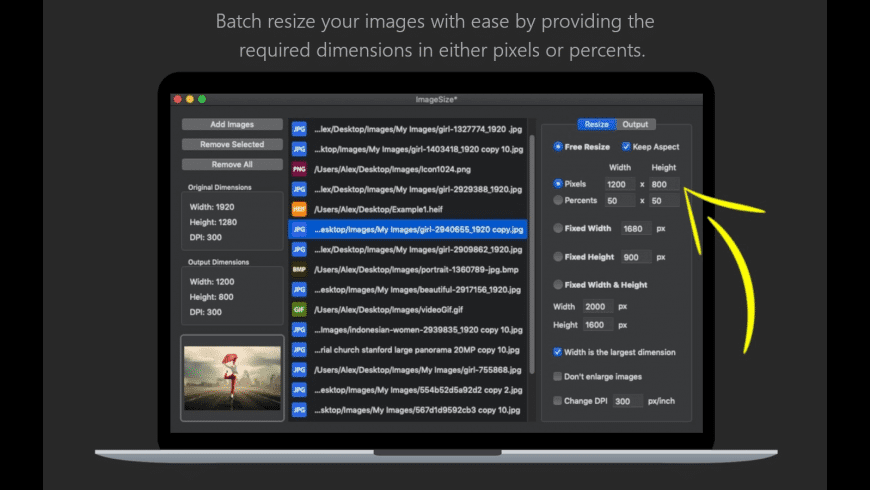The image size is (870, 490).
Task: Click the image preview thumbnail
Action: pos(232,378)
